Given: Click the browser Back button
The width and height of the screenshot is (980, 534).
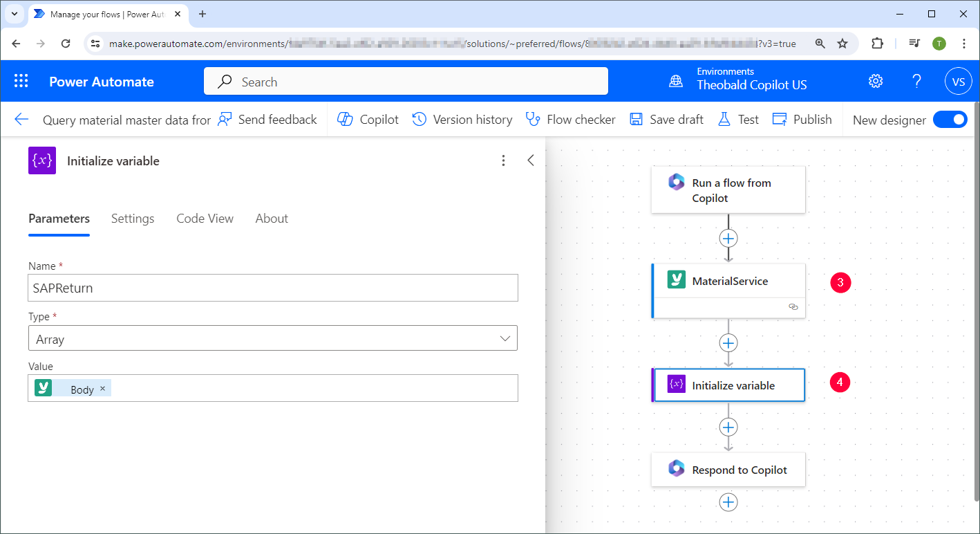Looking at the screenshot, I should click(x=17, y=44).
